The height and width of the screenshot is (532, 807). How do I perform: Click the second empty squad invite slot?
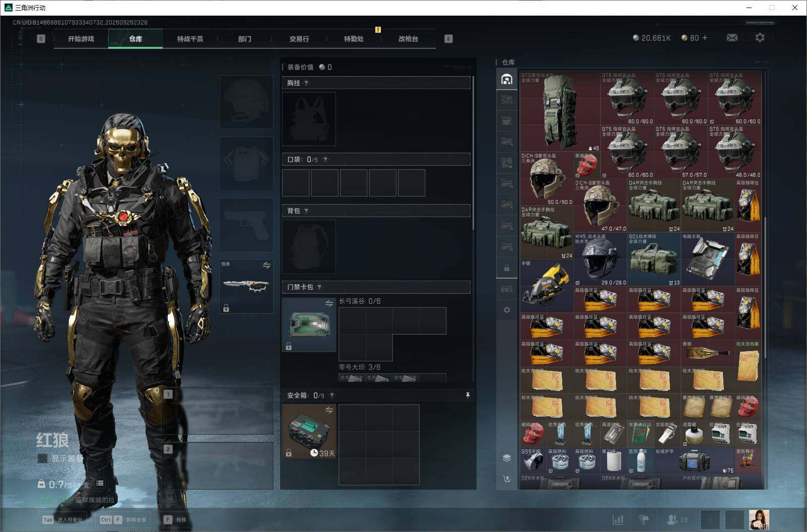tap(734, 519)
